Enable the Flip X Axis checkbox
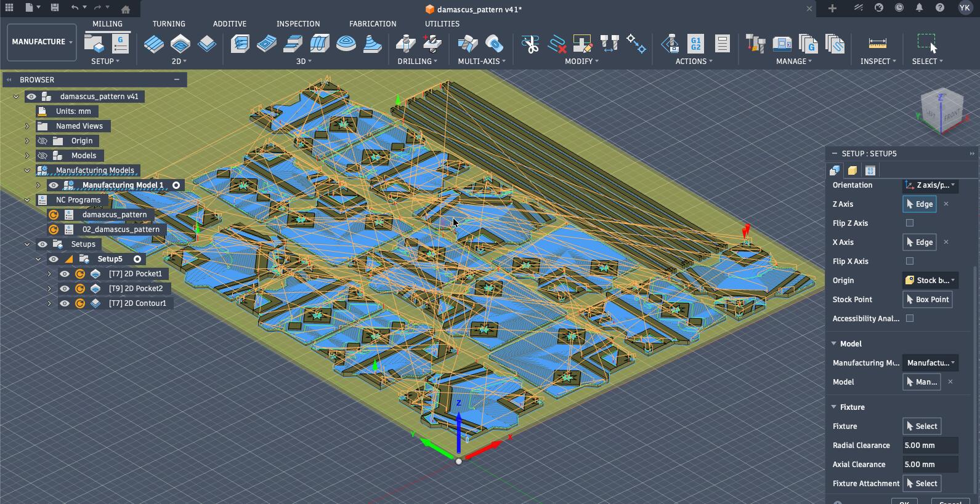The height and width of the screenshot is (504, 980). pyautogui.click(x=910, y=261)
